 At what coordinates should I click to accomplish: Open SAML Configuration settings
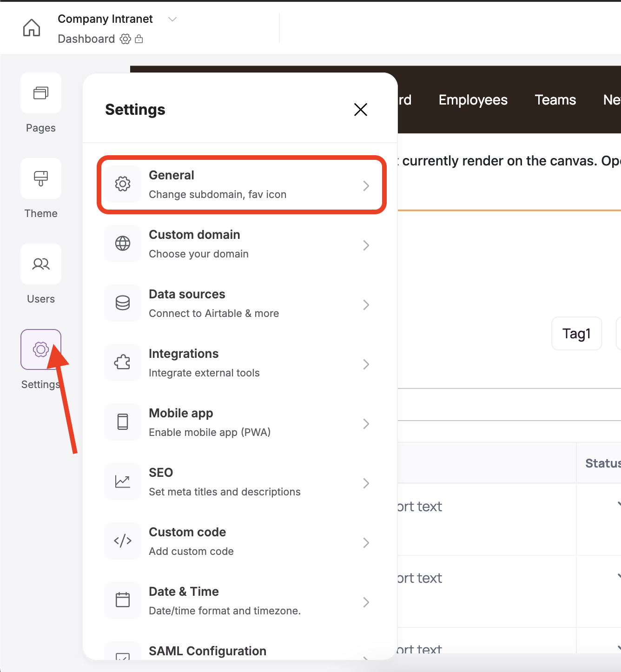(241, 651)
